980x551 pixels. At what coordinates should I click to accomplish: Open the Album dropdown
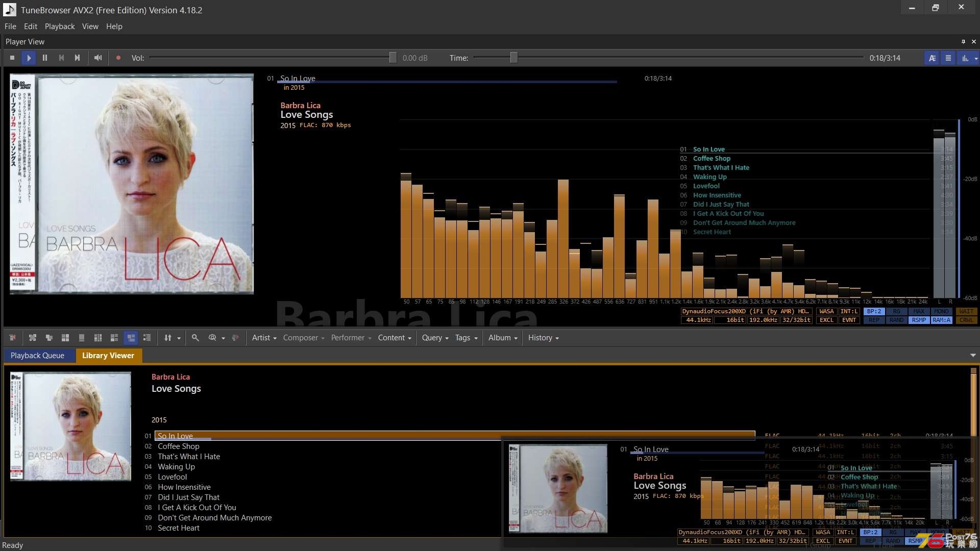(503, 338)
